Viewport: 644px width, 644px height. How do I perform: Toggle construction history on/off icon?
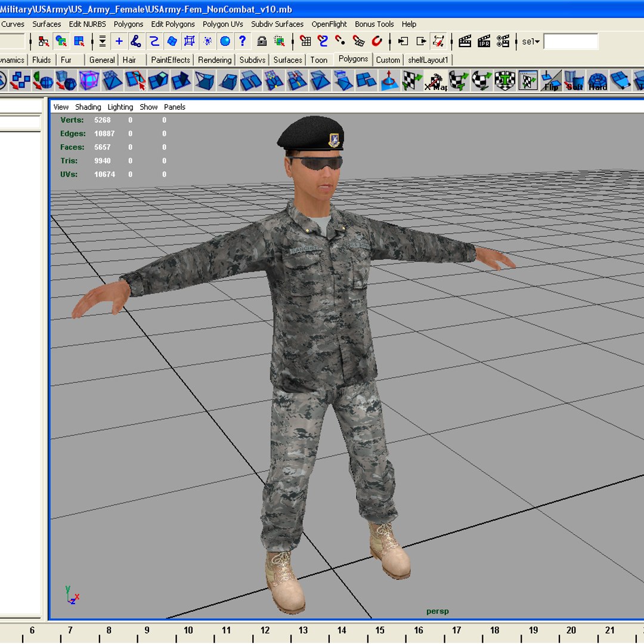pyautogui.click(x=438, y=41)
